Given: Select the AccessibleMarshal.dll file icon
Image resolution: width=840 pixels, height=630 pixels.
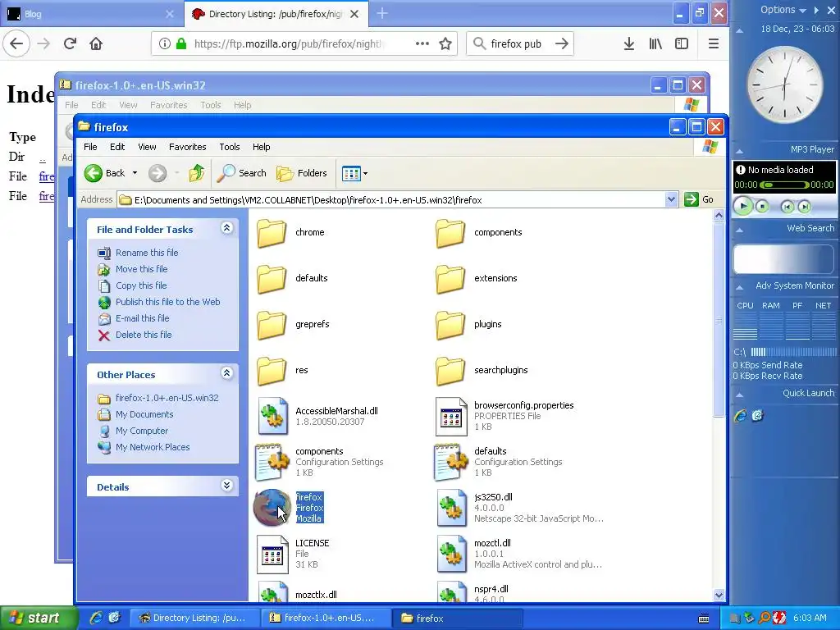Looking at the screenshot, I should tap(272, 416).
